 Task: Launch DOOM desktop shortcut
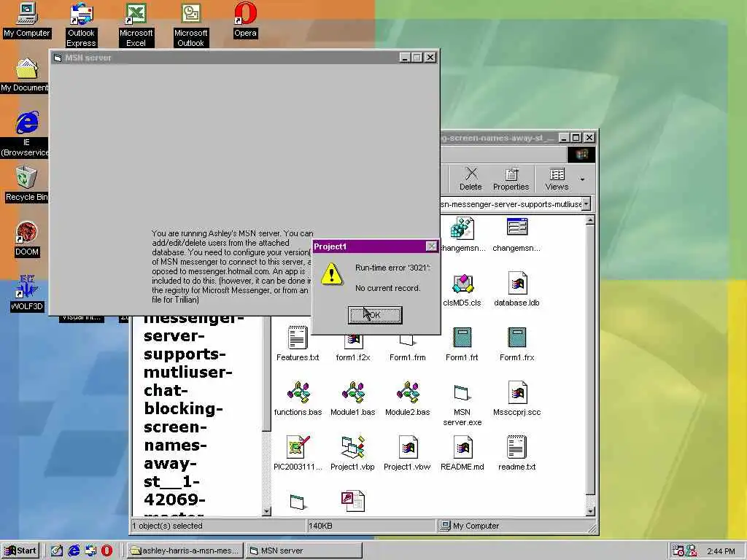(27, 239)
